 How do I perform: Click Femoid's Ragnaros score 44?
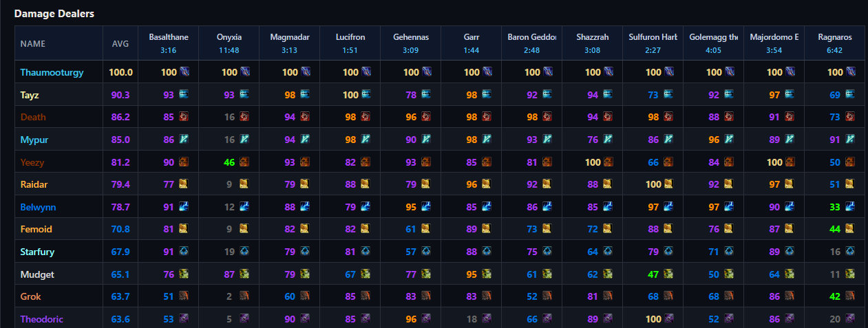[x=835, y=229]
